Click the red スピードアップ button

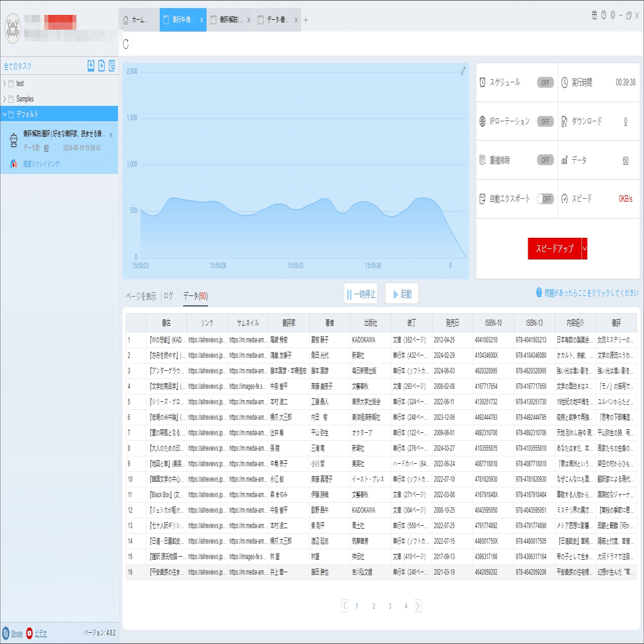coord(554,248)
